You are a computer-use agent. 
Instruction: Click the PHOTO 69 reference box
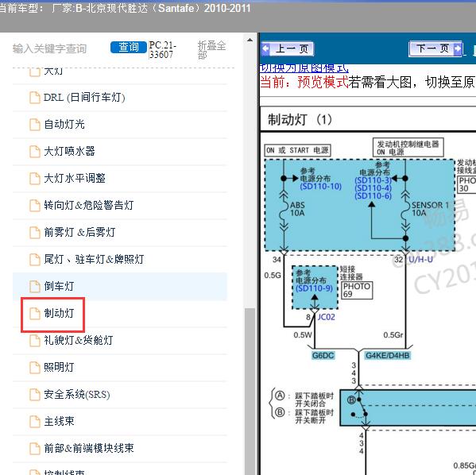(357, 290)
